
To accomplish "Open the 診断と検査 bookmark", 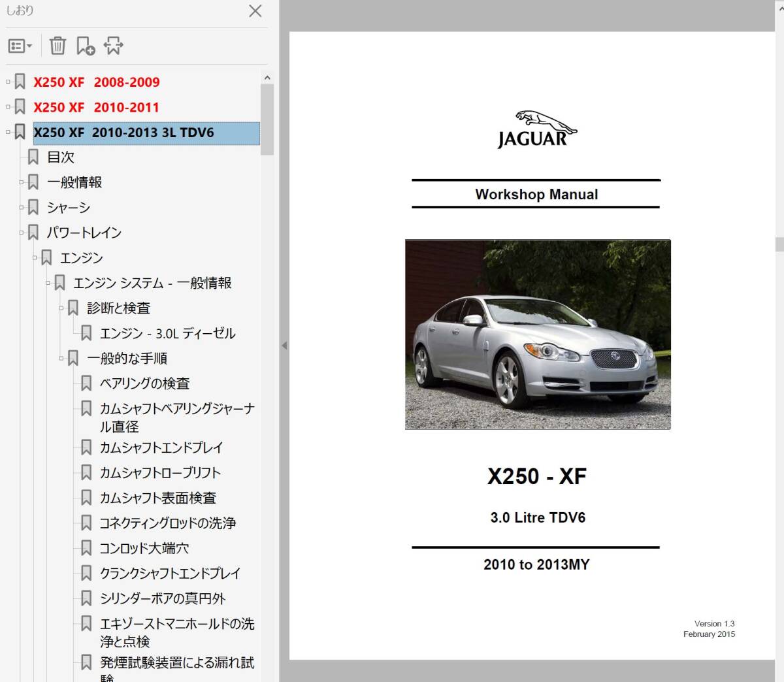I will pyautogui.click(x=119, y=308).
